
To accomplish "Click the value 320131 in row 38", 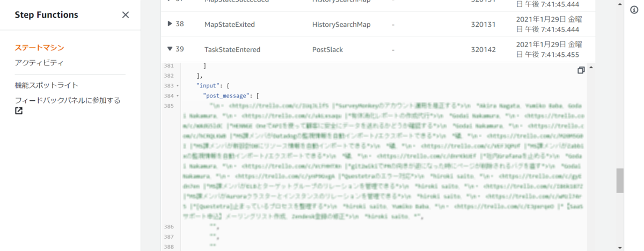I will [483, 24].
